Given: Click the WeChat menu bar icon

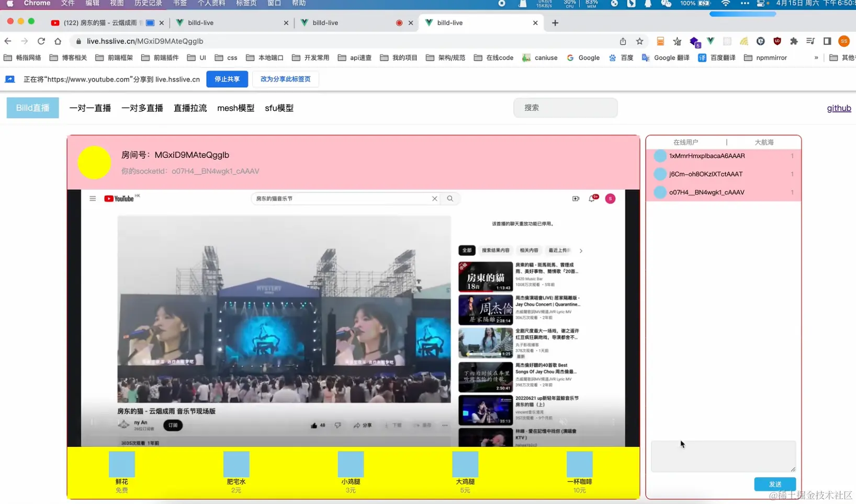Looking at the screenshot, I should click(x=666, y=4).
